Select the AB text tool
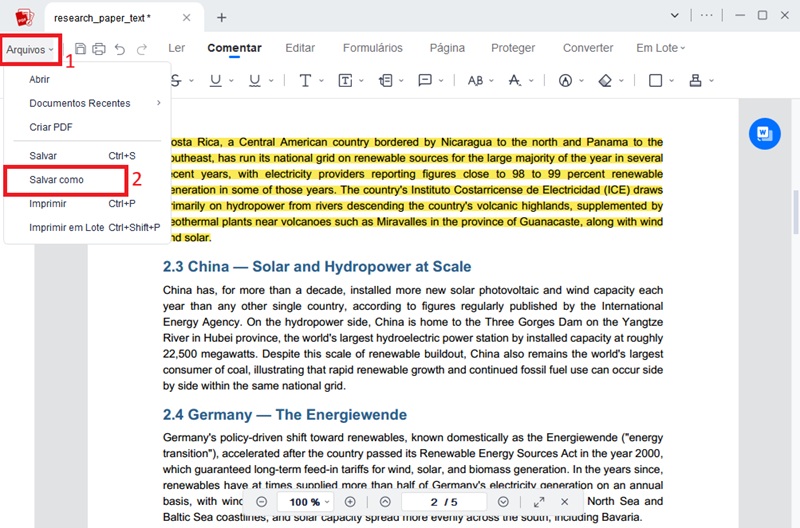 (x=475, y=80)
